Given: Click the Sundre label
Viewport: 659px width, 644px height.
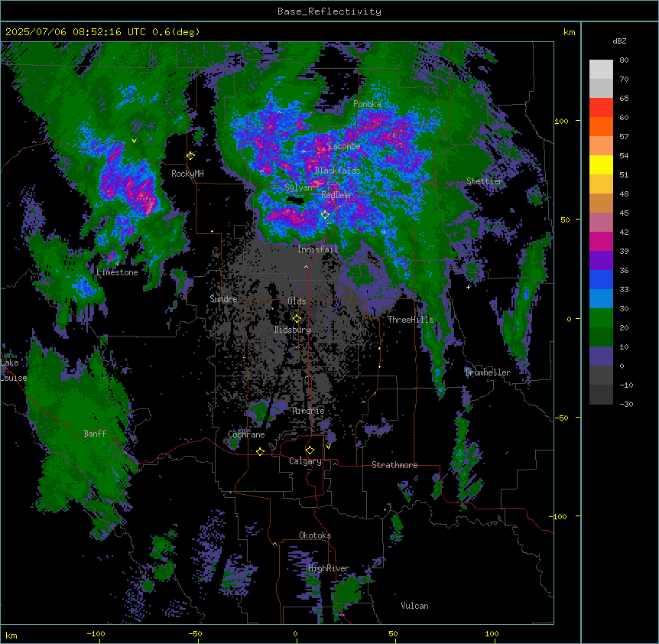Looking at the screenshot, I should tap(223, 299).
